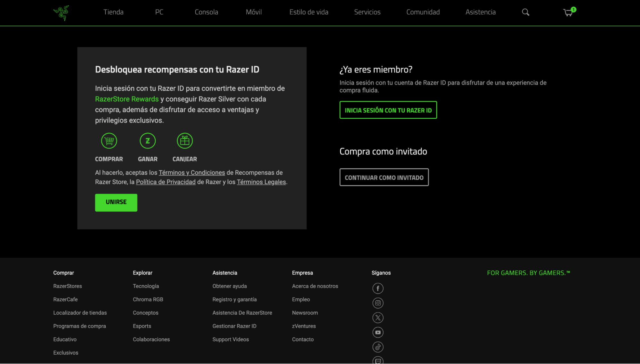Click the ¿Ya eres miembro? heading

coord(376,70)
